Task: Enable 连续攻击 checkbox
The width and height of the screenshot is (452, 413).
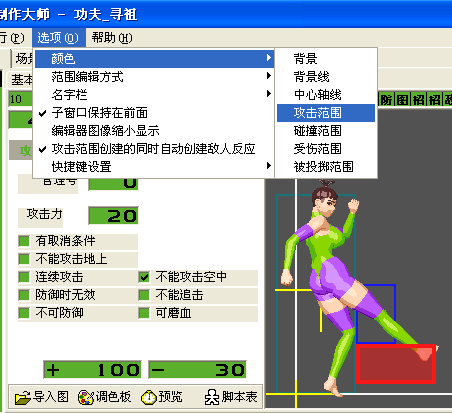Action: (24, 277)
